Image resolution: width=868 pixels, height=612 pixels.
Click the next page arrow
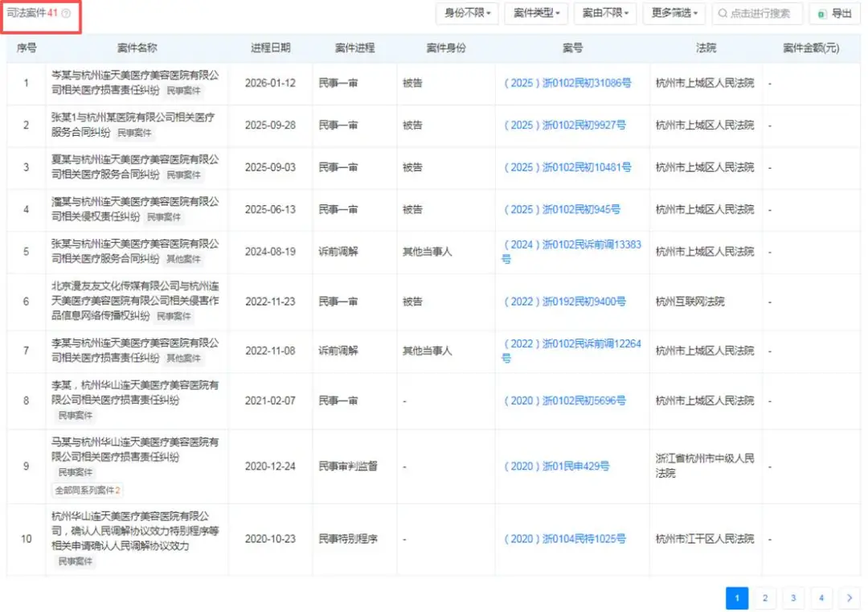pos(850,598)
